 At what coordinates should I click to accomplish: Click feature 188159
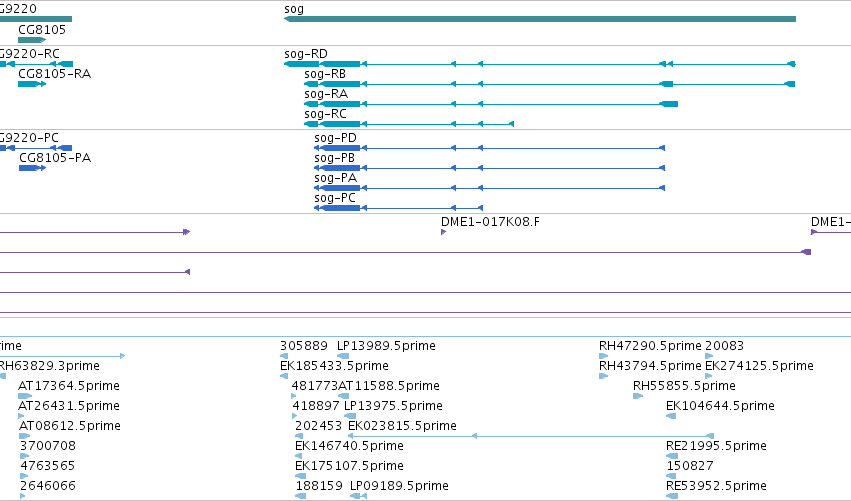pyautogui.click(x=301, y=496)
